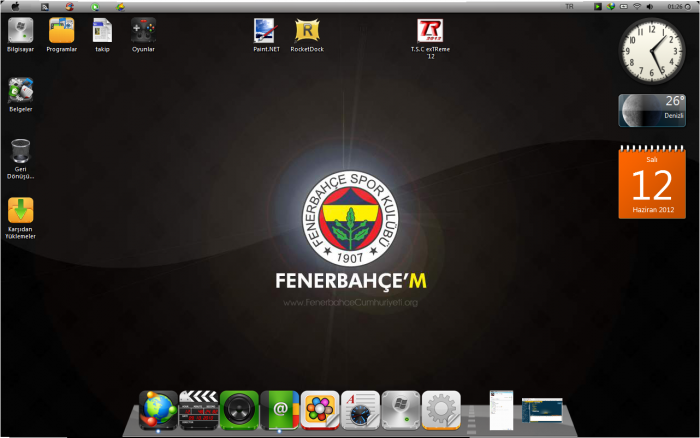Click the globe browser icon in dock
Screen dimensions: 700x438
(158, 410)
